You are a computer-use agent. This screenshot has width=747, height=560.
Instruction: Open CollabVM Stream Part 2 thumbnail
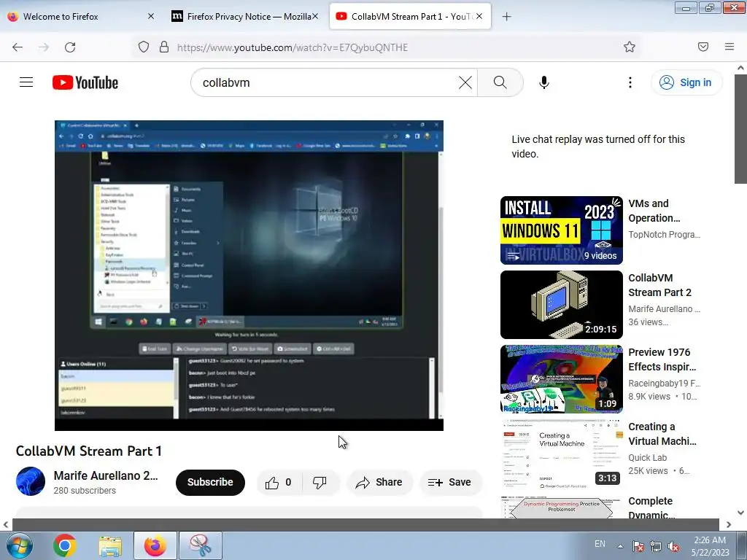pos(561,305)
